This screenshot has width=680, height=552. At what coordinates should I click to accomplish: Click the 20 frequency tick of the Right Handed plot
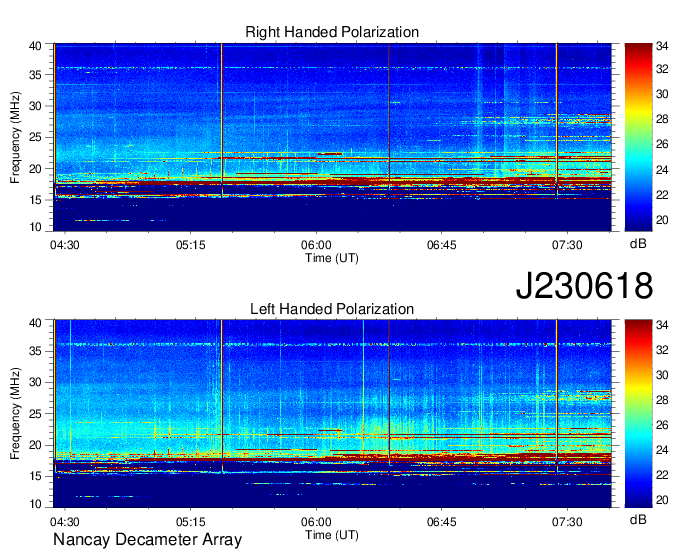coord(35,169)
